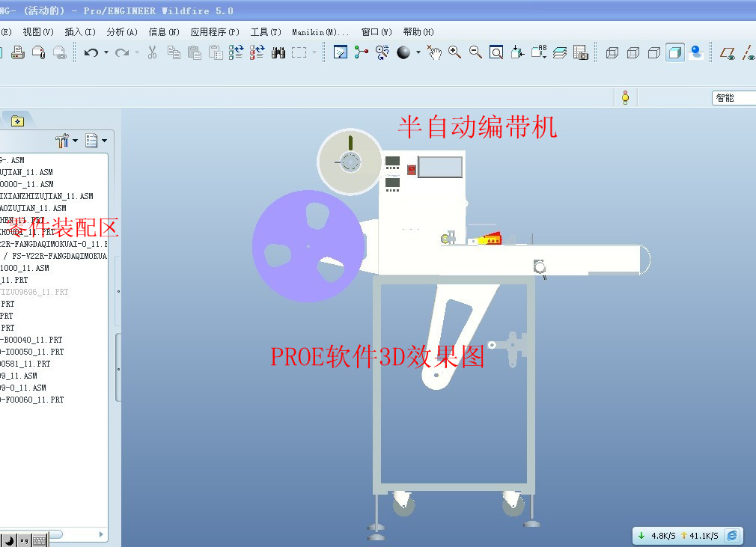756x547 pixels.
Task: Click the Zoom Out magnifier
Action: 475,52
